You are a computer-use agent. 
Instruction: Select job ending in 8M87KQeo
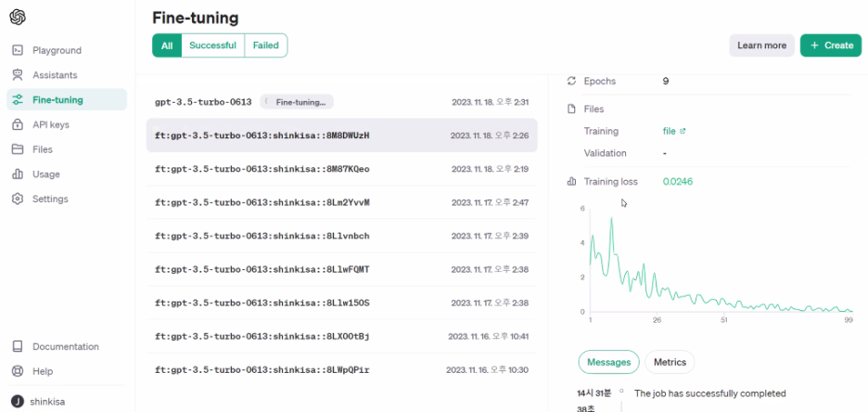click(x=341, y=169)
